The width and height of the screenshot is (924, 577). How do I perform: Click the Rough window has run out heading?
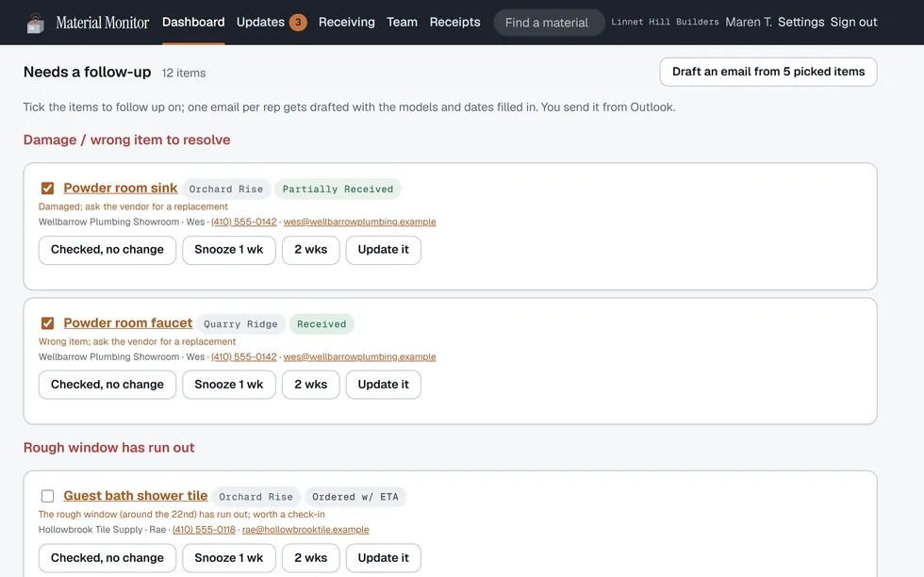pos(109,447)
